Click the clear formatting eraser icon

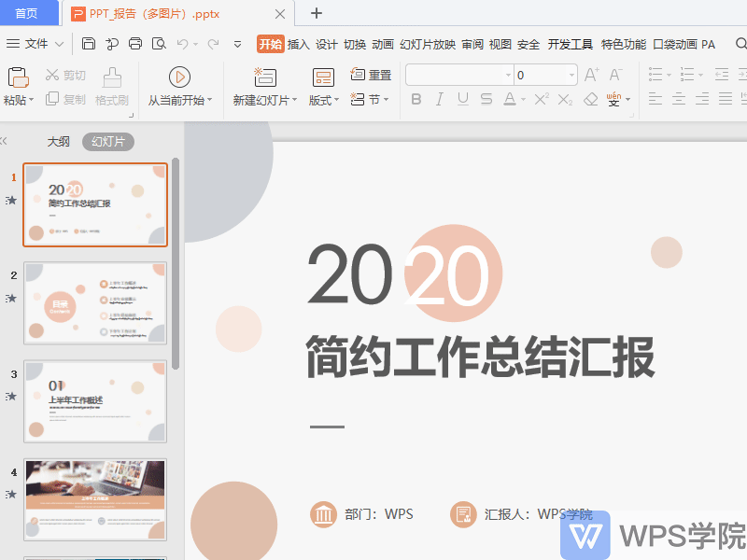(x=589, y=101)
